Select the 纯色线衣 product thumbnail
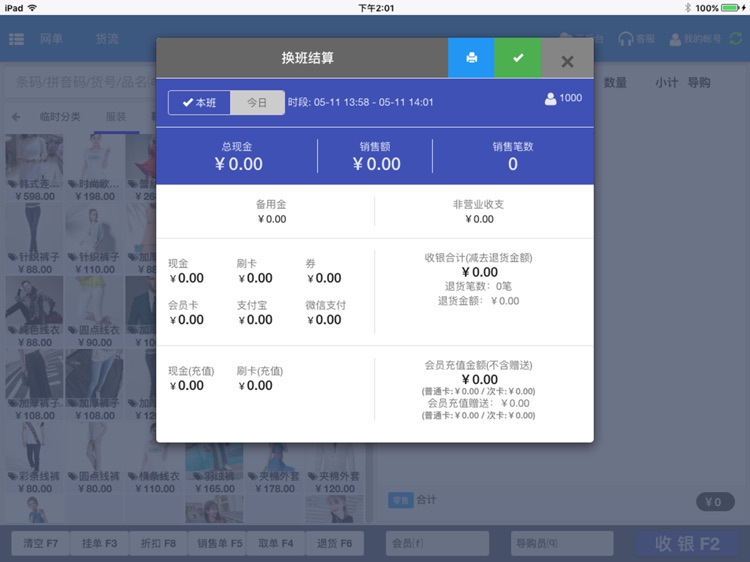The image size is (750, 562). [34, 300]
